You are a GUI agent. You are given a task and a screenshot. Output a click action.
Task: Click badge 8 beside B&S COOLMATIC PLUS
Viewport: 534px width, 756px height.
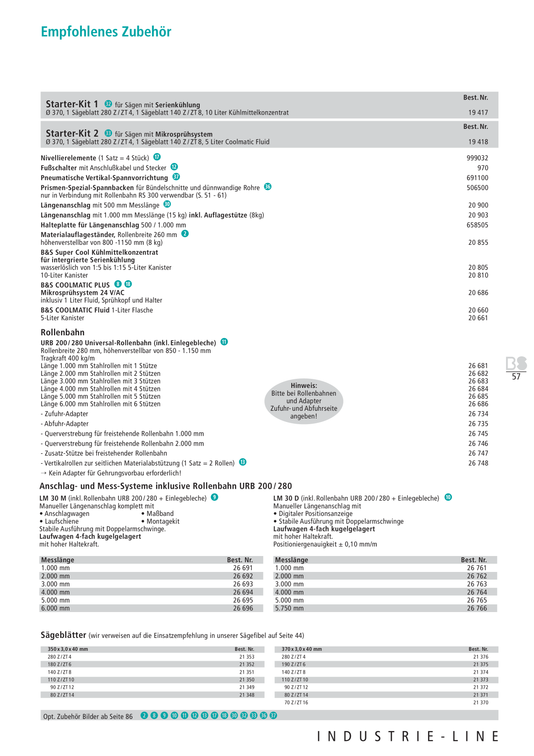pos(118,284)
